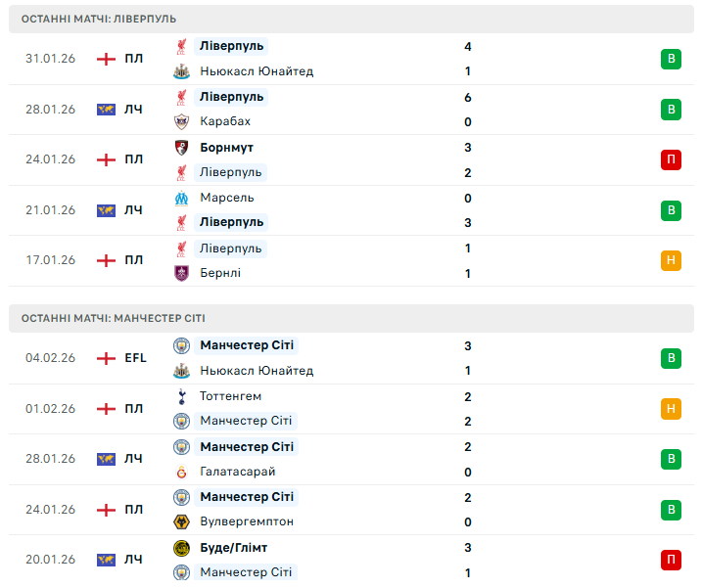Click the Marseille team crest
The width and height of the screenshot is (702, 588).
click(181, 198)
